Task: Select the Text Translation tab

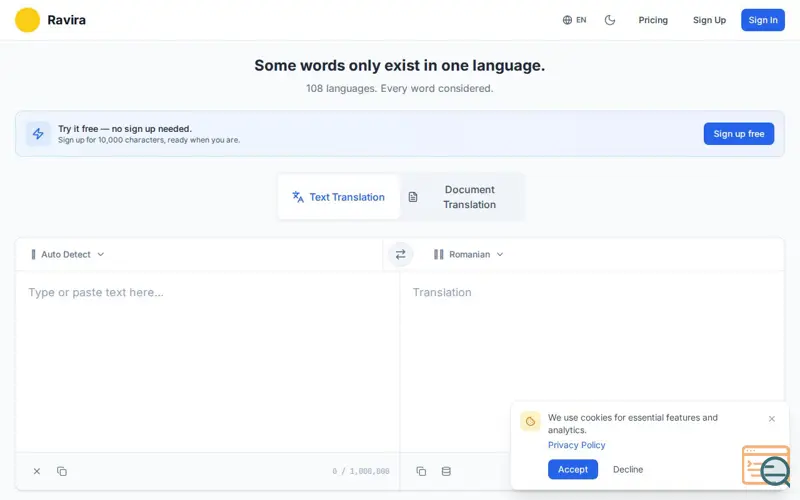Action: click(339, 197)
